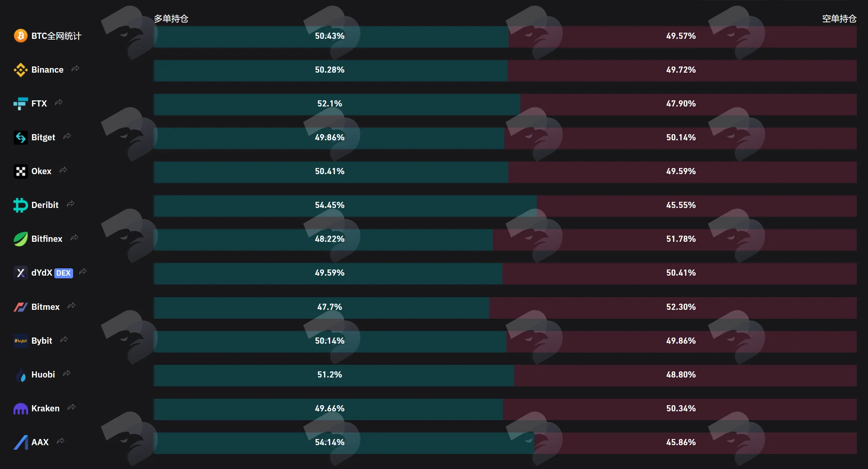868x469 pixels.
Task: Open the share arrow next to AAX
Action: 60,441
